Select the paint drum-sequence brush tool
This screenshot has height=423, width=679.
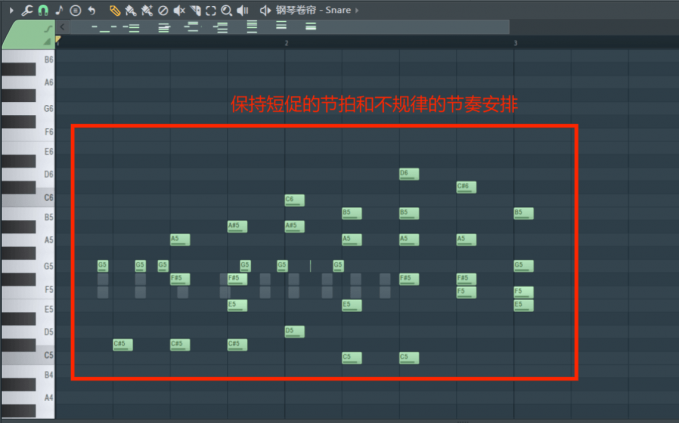pos(147,10)
